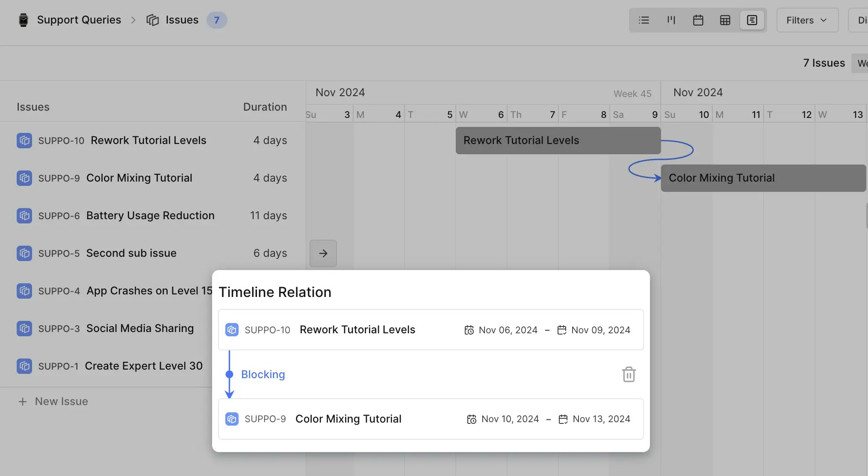Open SUPPO-10 row in Timeline Relation popup
Viewport: 868px width, 476px height.
357,330
